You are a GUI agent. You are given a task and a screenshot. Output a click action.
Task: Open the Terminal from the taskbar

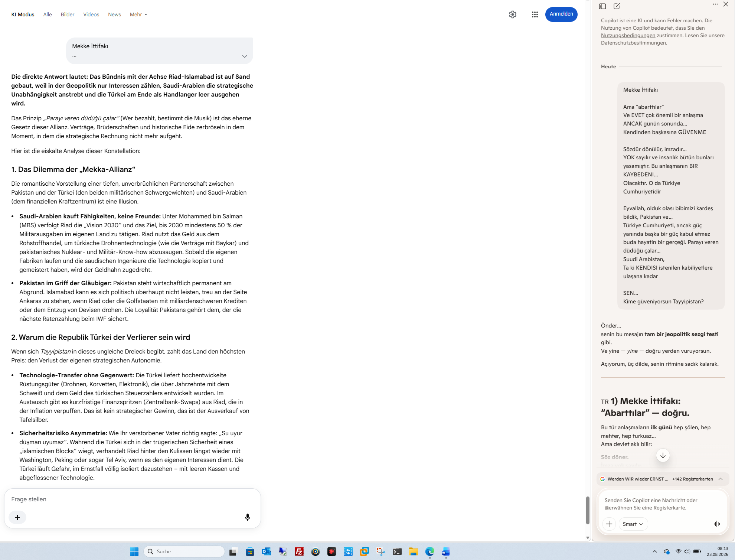[397, 552]
